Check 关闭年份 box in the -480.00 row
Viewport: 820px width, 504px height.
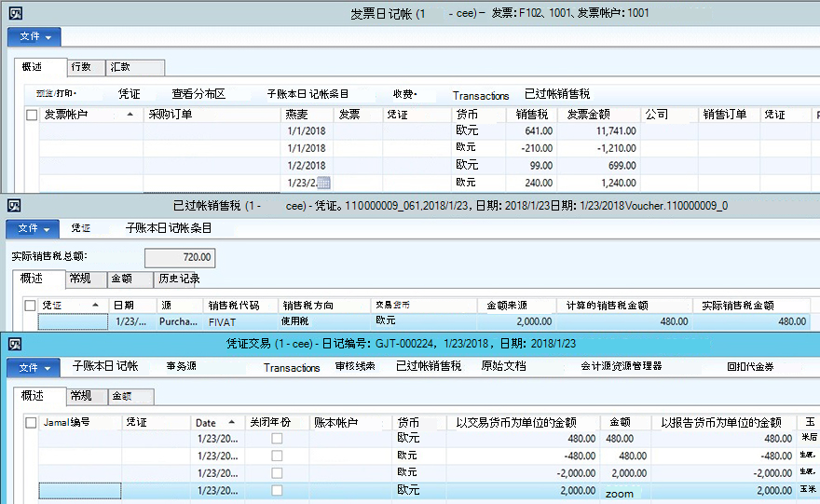(x=277, y=456)
